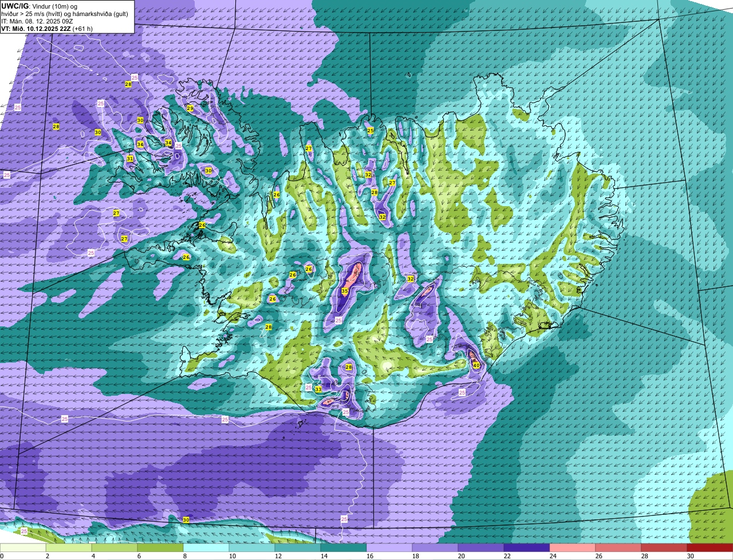733x560 pixels.
Task: Select the legend scale number 4
Action: point(93,556)
